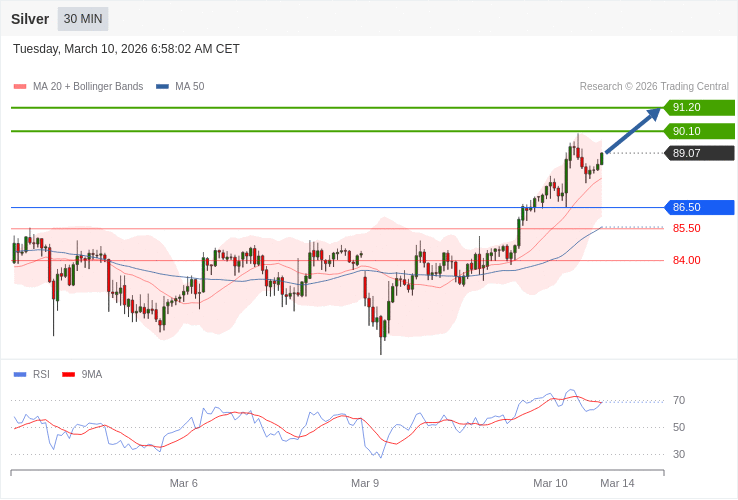The height and width of the screenshot is (500, 738).
Task: Click the Silver instrument title
Action: tap(30, 19)
